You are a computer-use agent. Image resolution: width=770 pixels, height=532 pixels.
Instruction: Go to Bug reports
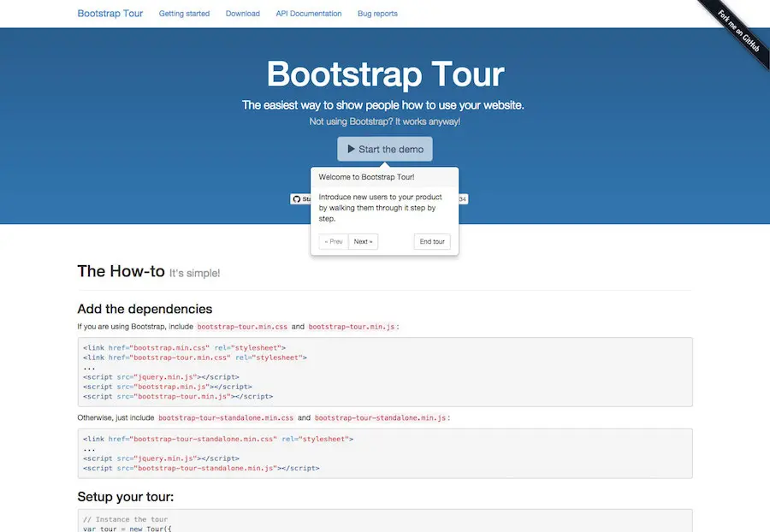tap(377, 13)
